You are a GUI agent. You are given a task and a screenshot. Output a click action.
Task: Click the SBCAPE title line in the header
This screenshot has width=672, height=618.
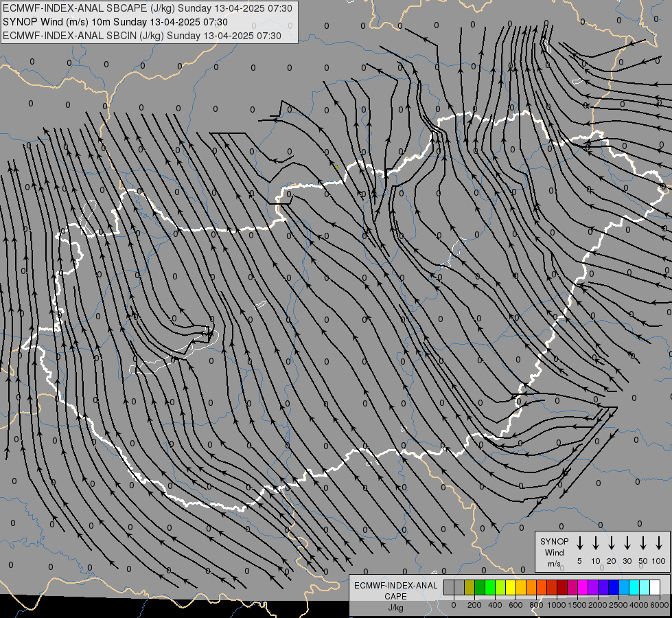(x=148, y=8)
